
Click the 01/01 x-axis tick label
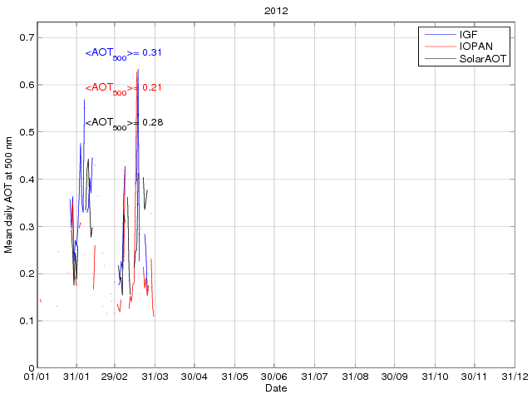coord(37,377)
